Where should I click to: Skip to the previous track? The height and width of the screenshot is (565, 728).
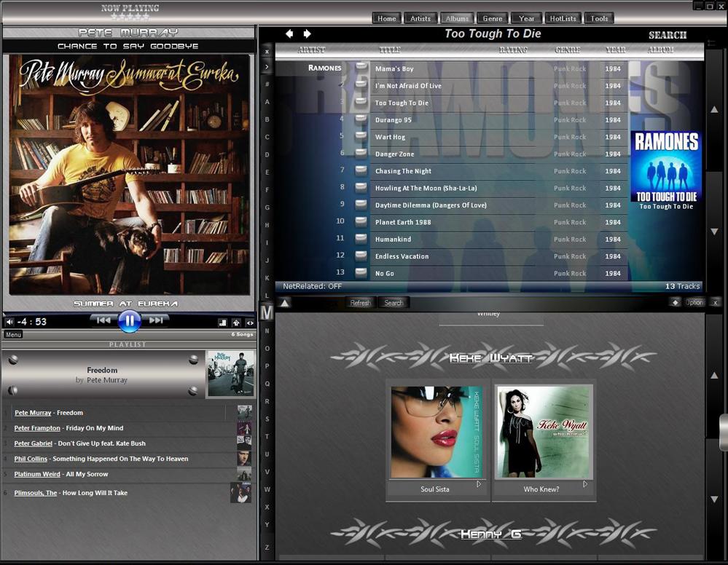click(x=103, y=320)
